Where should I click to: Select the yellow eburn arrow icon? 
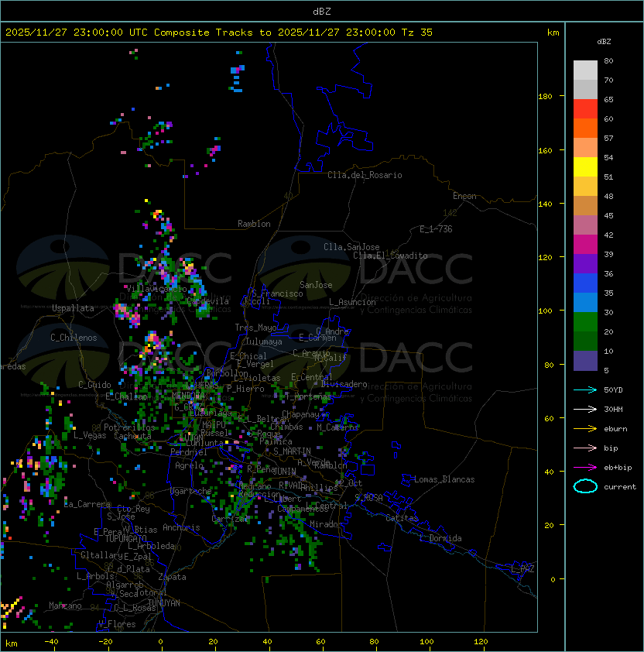pos(585,429)
